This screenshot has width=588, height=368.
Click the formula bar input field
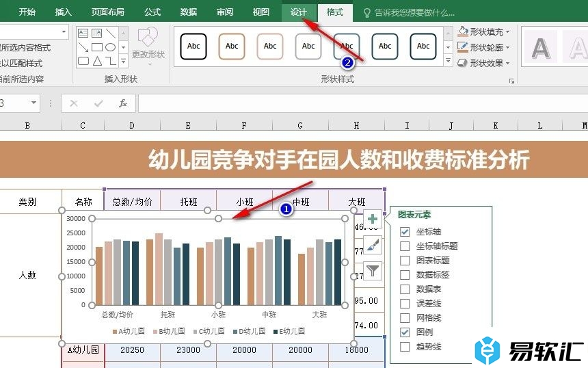point(363,103)
